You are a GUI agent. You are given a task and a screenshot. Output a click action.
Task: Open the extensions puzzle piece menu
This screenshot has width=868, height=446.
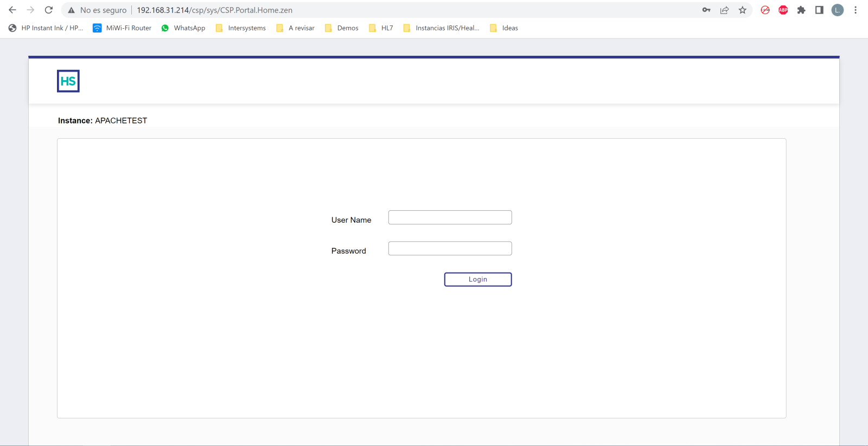click(801, 10)
